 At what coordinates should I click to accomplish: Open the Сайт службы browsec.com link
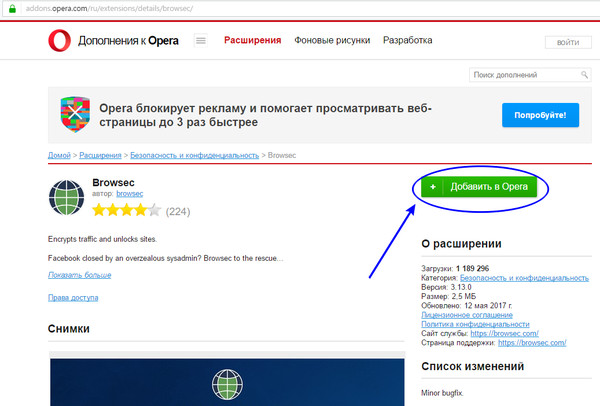point(504,333)
